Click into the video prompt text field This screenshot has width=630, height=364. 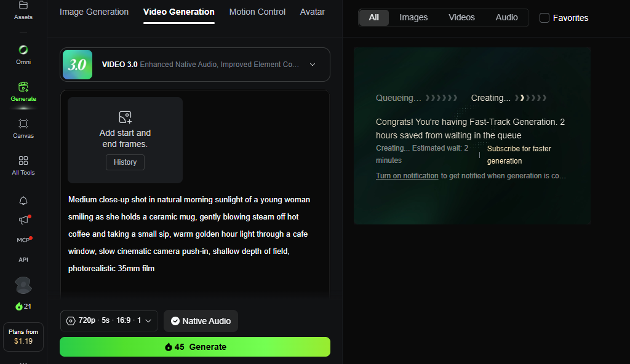click(195, 234)
